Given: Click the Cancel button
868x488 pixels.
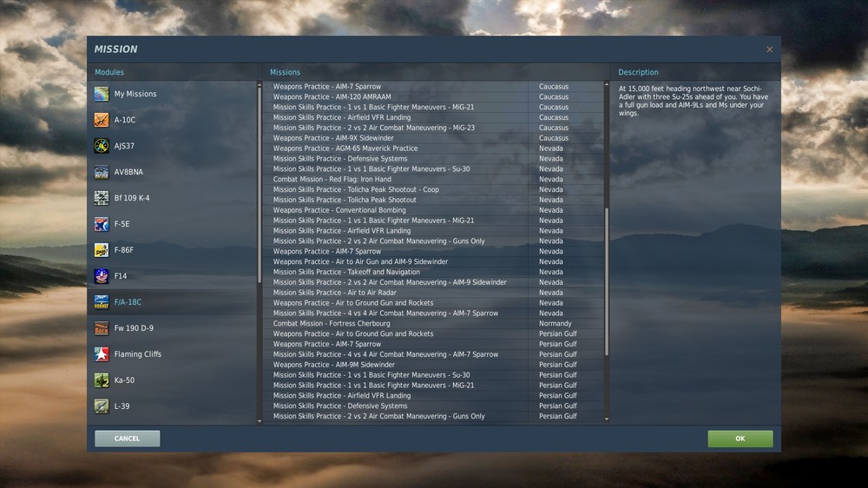Looking at the screenshot, I should [x=128, y=439].
